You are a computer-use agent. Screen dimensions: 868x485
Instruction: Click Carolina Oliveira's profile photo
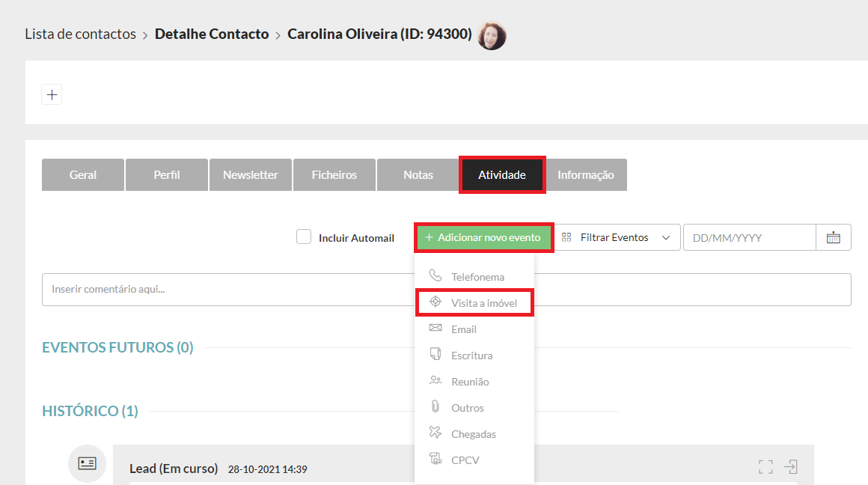pos(492,35)
